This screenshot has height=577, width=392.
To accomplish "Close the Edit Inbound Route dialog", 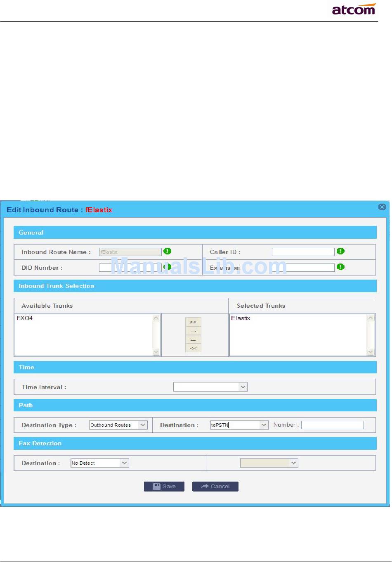I will pyautogui.click(x=382, y=207).
